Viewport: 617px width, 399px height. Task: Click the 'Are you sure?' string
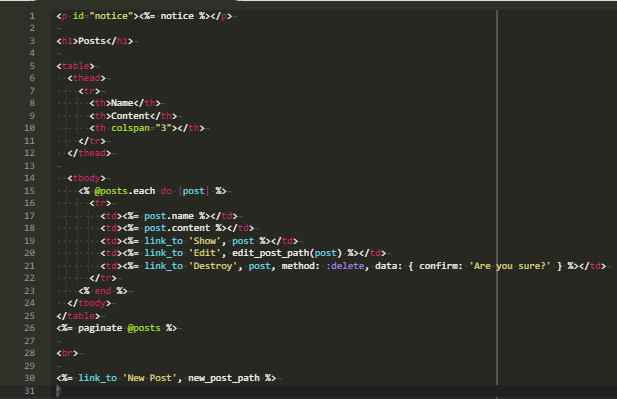(510, 266)
